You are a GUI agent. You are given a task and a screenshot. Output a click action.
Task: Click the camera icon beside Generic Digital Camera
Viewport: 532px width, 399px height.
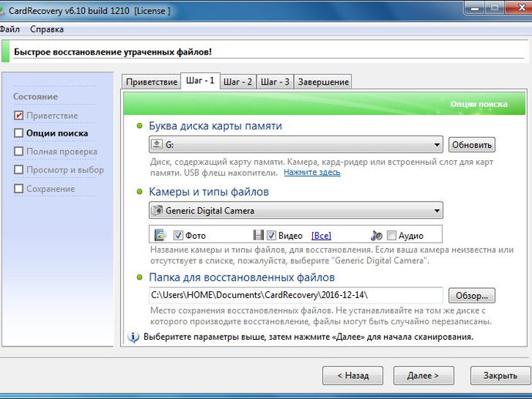pos(157,210)
